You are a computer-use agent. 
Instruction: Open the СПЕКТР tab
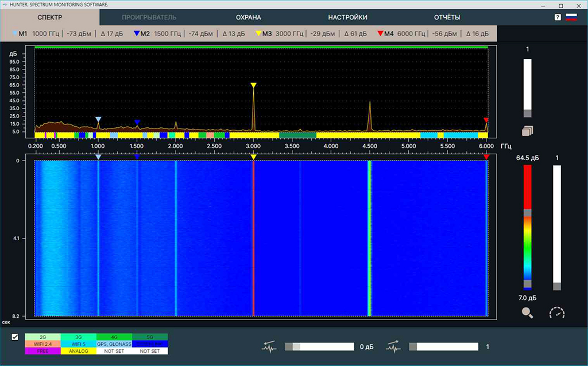tap(50, 17)
